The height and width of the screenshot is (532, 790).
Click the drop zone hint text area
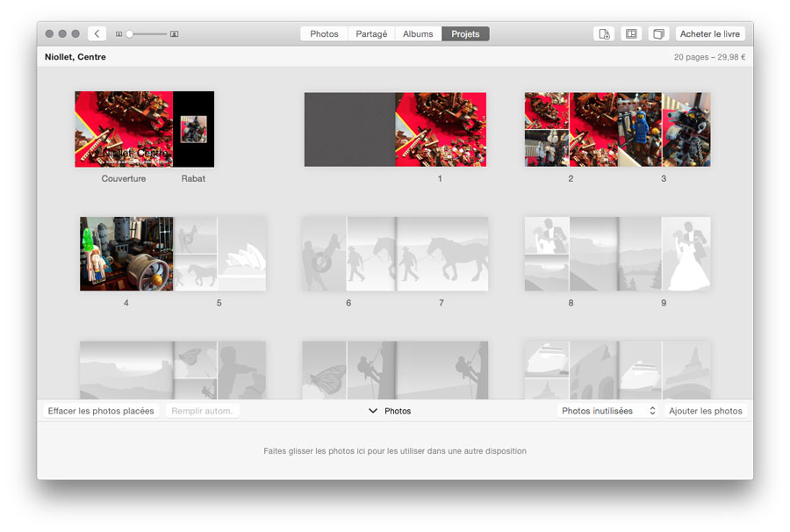tap(395, 451)
